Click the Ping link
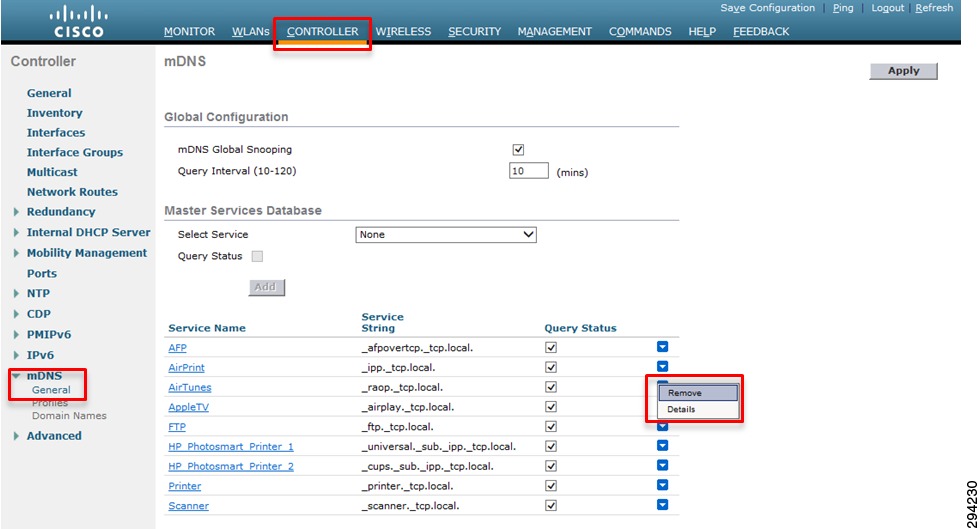 (x=843, y=8)
